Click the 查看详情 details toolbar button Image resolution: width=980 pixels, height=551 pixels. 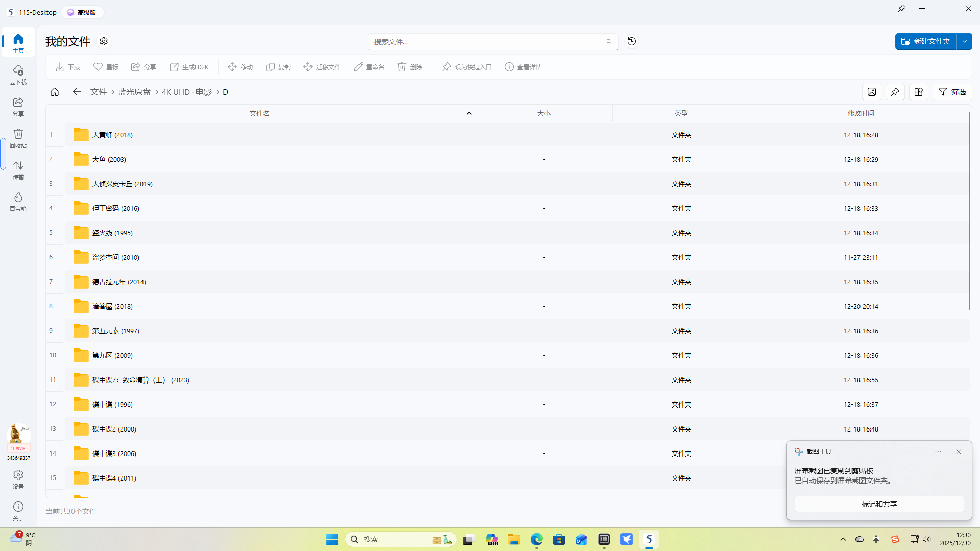523,67
